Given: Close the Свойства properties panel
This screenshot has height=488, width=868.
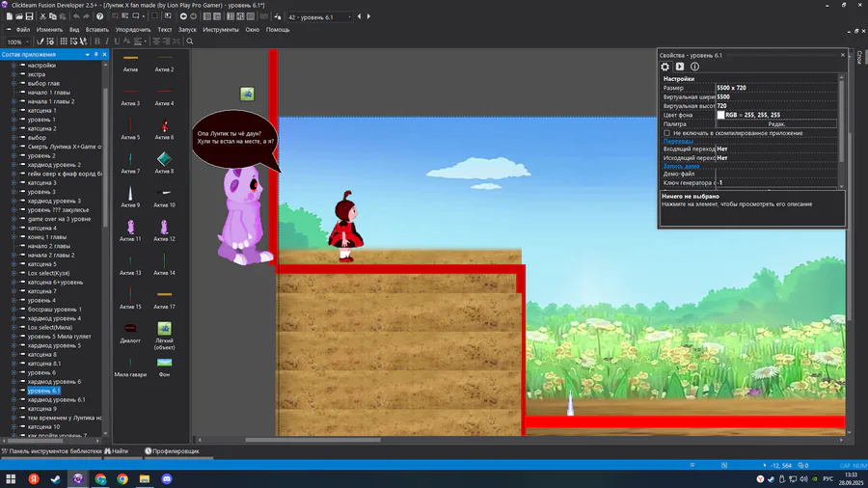Looking at the screenshot, I should pos(843,55).
